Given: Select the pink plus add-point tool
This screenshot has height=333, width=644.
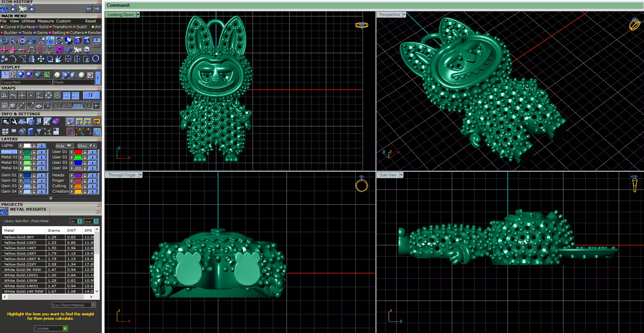Looking at the screenshot, I should point(4,50).
